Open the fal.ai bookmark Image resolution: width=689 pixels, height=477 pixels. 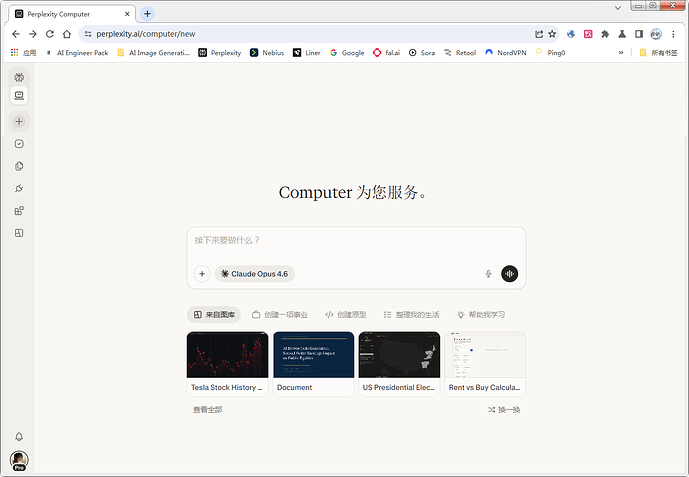coord(387,53)
